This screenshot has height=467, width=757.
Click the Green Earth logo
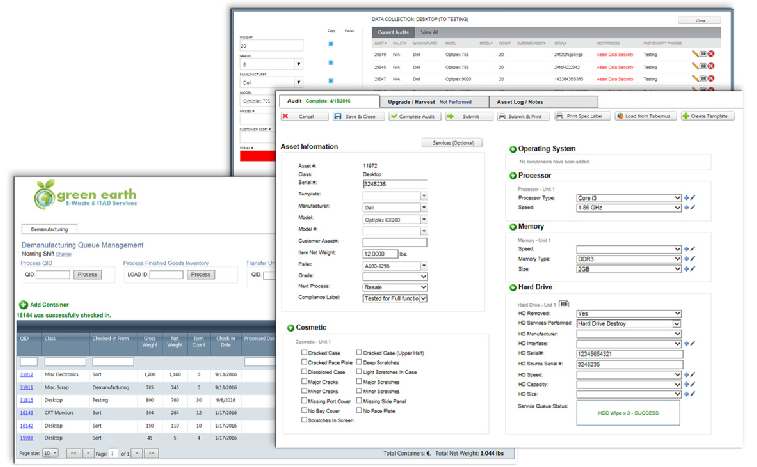tap(85, 195)
